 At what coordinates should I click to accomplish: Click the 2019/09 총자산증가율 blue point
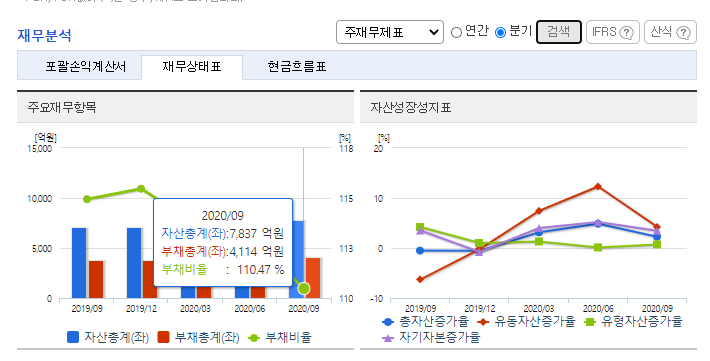420,250
